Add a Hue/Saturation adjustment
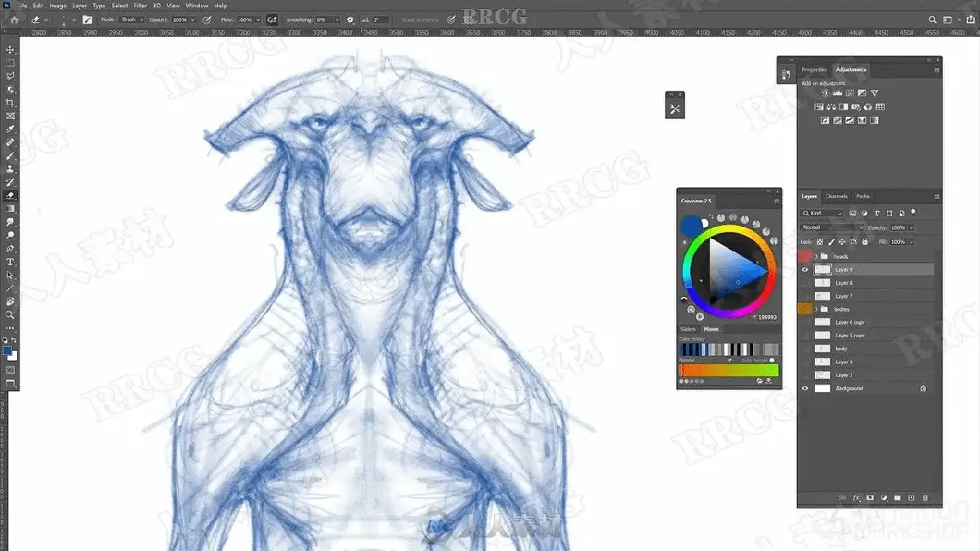 point(818,107)
